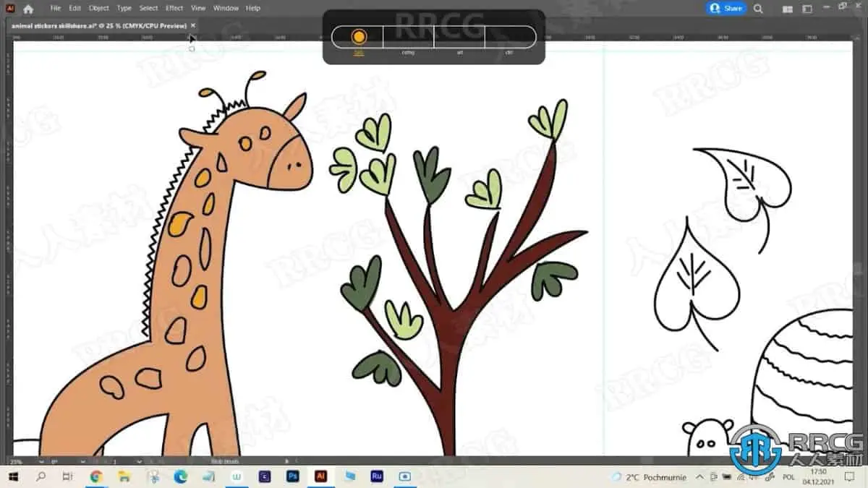Image resolution: width=868 pixels, height=488 pixels.
Task: Open the Edit menu
Action: pos(75,8)
